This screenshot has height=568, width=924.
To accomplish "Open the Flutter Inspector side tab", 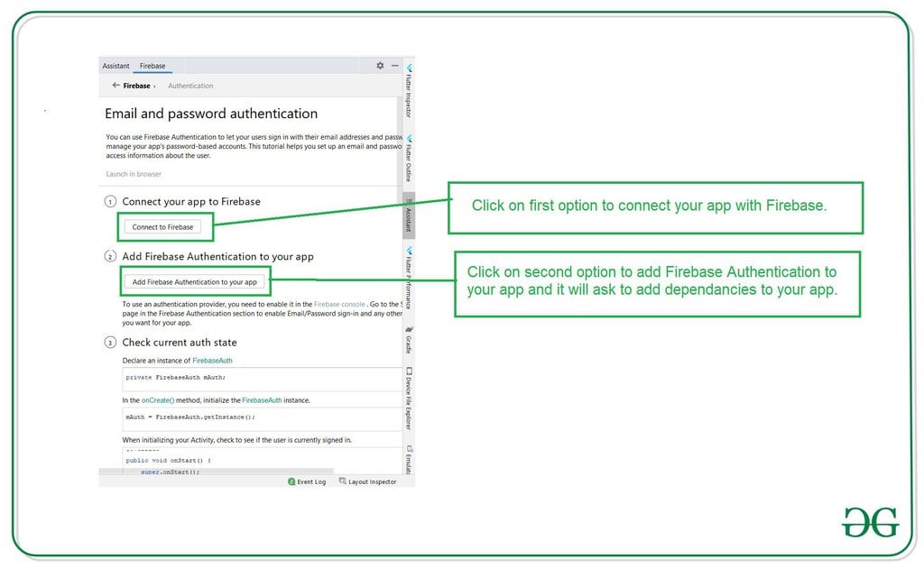I will [x=409, y=91].
